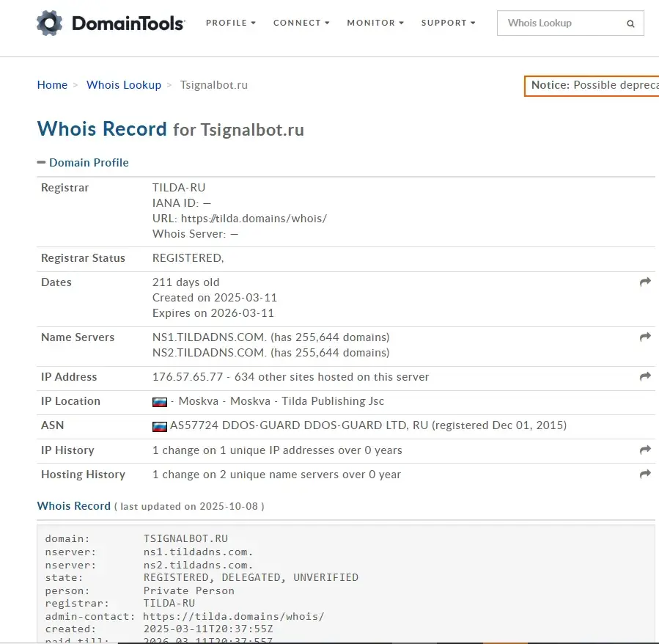This screenshot has height=644, width=659.
Task: Click Created on 2025-03-11 text
Action: [x=215, y=297]
